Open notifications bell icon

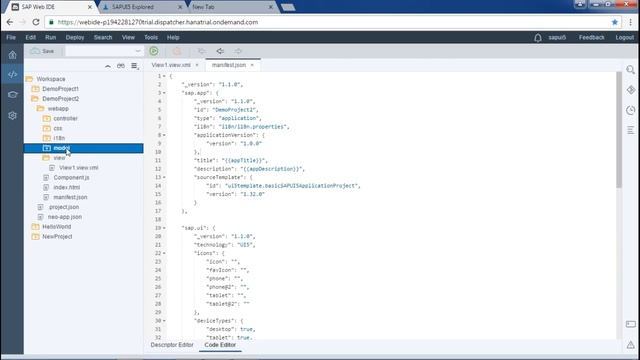coord(538,38)
